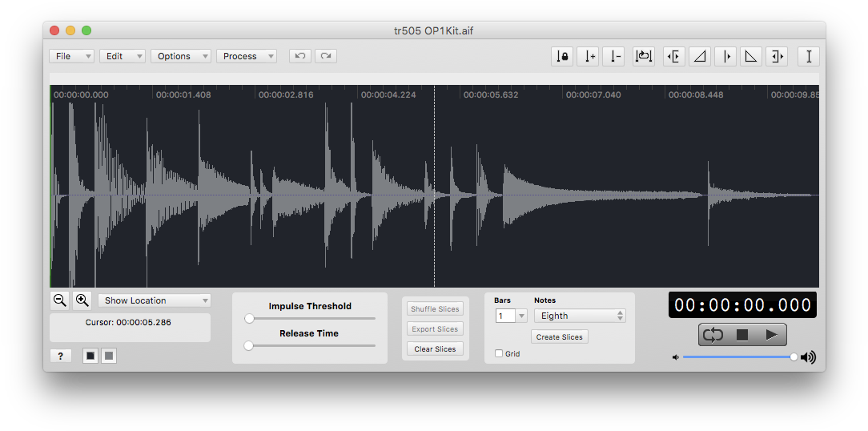
Task: Zoom out of the waveform
Action: point(59,300)
